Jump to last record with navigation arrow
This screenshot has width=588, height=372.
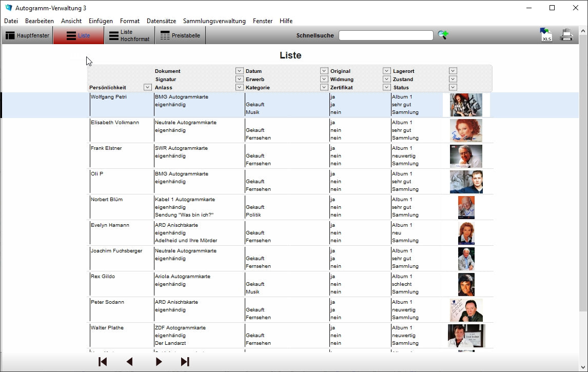coord(185,362)
